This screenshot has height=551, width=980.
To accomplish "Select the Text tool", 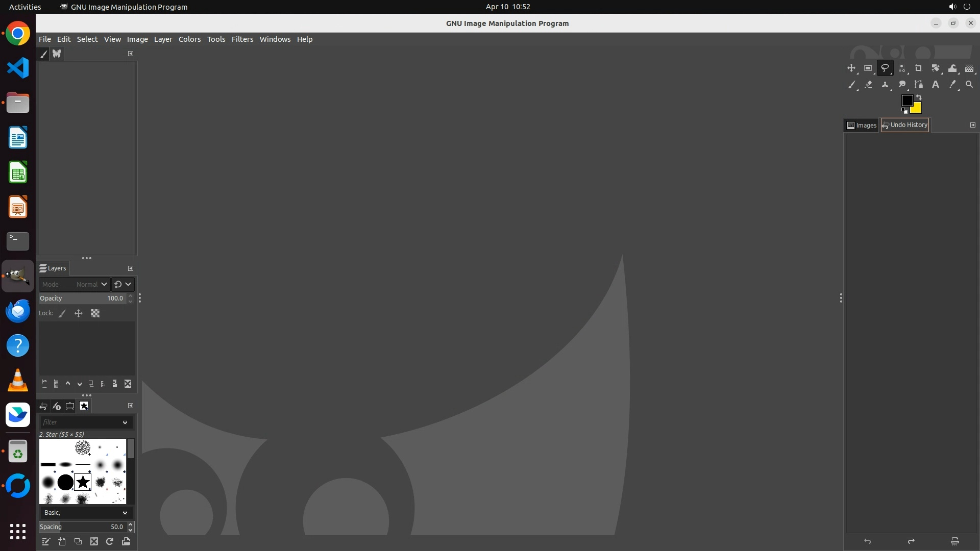I will 935,85.
